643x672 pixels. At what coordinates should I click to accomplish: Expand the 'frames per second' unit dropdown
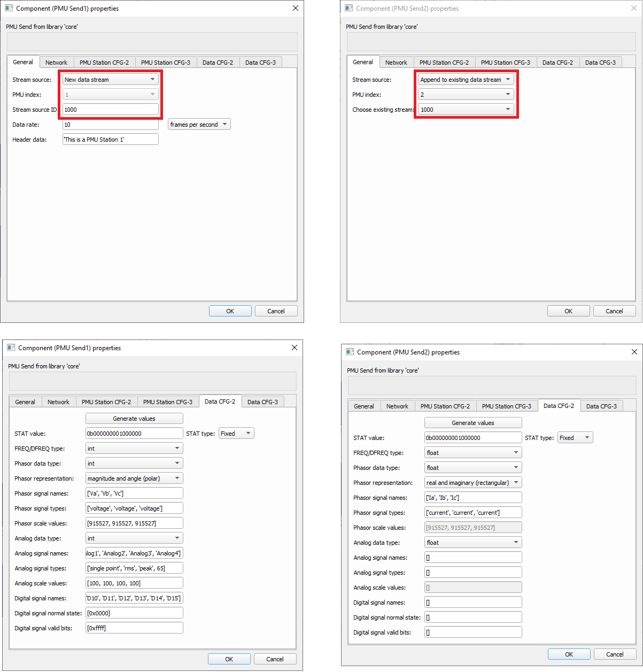click(199, 125)
